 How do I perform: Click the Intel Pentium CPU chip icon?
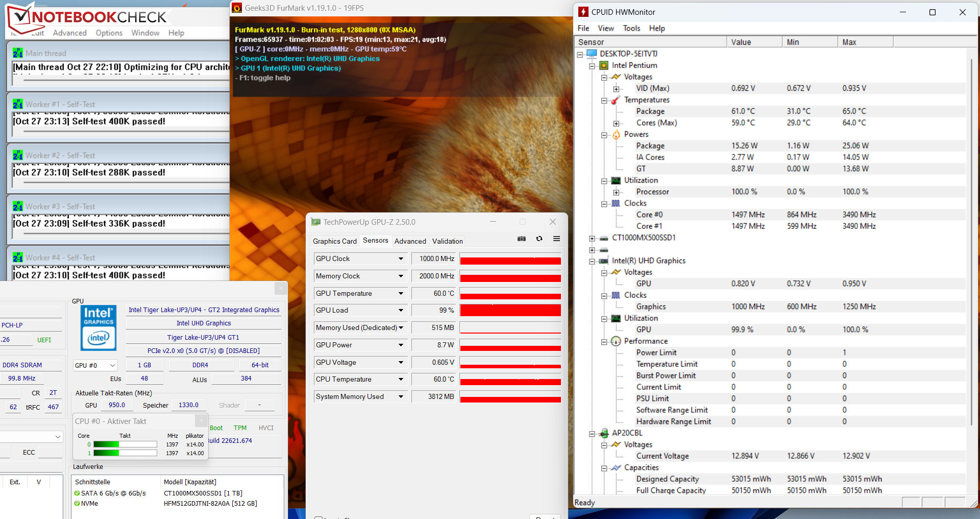[604, 65]
